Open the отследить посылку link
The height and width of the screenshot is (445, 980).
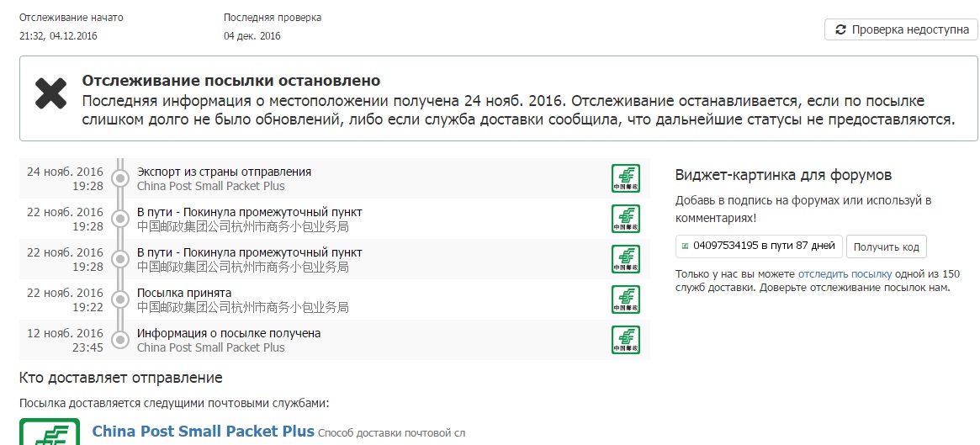pyautogui.click(x=845, y=274)
